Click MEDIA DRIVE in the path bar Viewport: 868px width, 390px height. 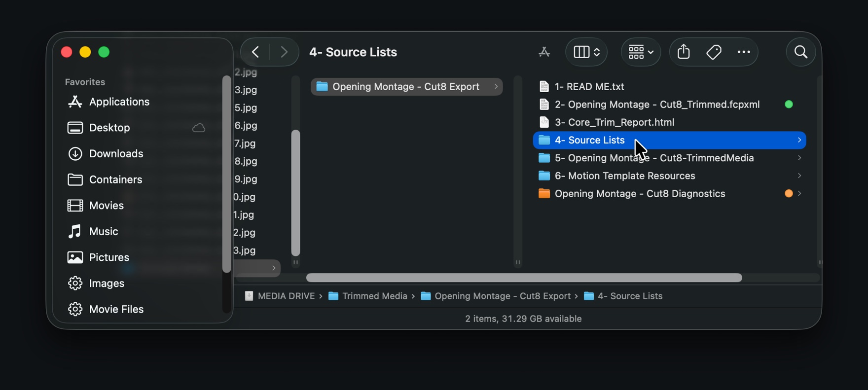coord(280,296)
